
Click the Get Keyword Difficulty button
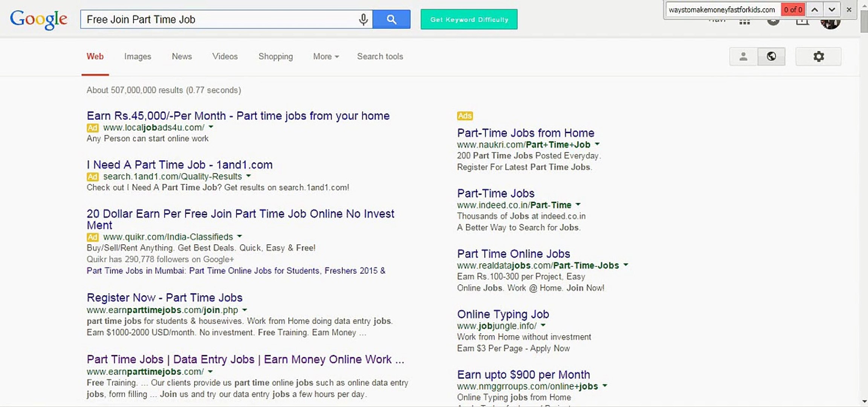pos(469,19)
